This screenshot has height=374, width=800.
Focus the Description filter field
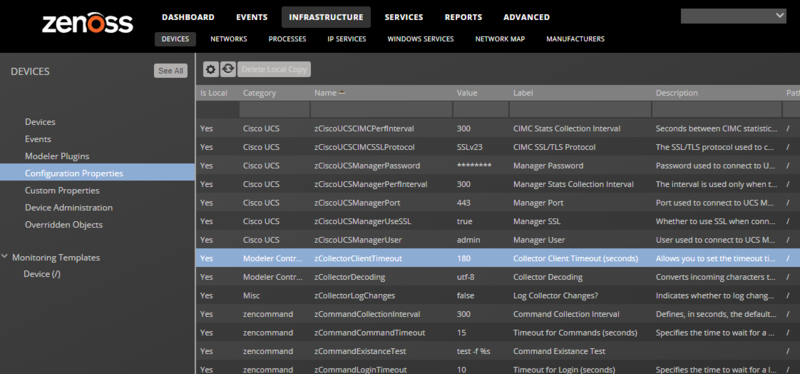(717, 109)
